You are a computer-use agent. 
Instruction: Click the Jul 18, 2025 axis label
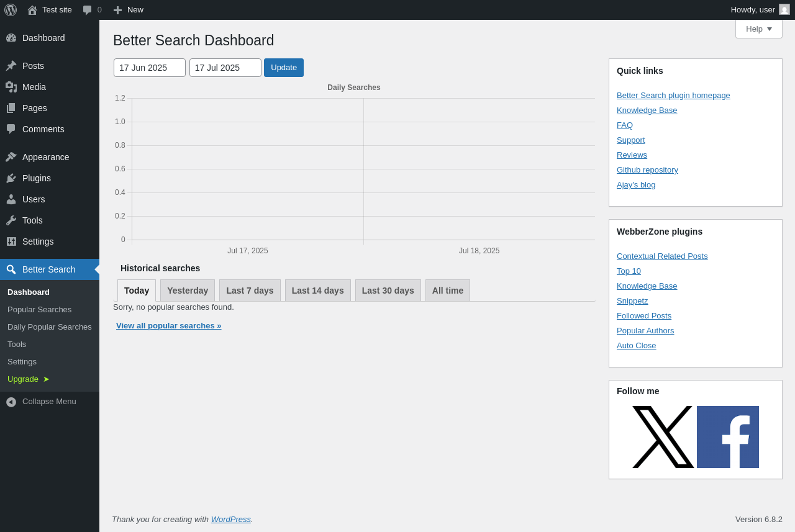click(479, 251)
